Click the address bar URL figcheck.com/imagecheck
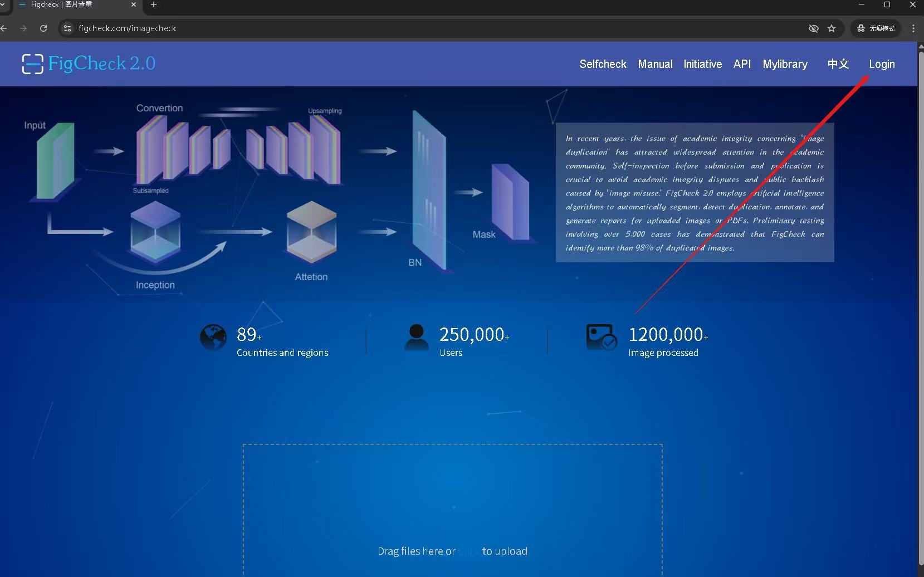The height and width of the screenshot is (577, 924). tap(128, 28)
